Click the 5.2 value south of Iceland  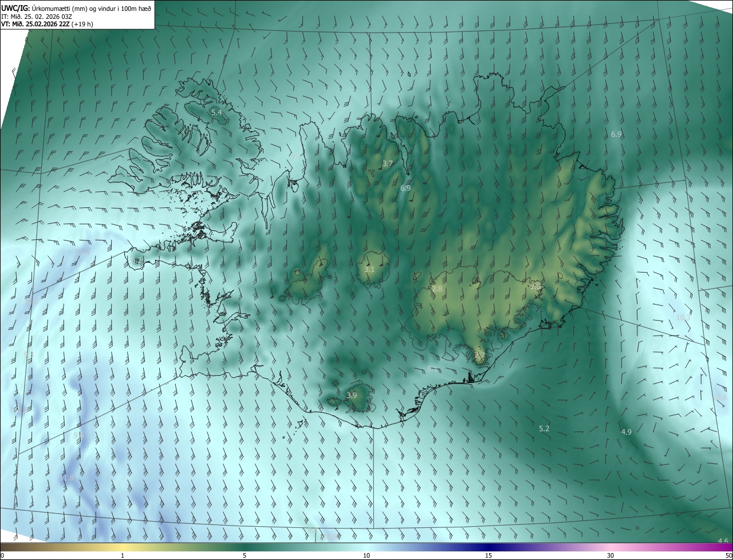point(544,428)
